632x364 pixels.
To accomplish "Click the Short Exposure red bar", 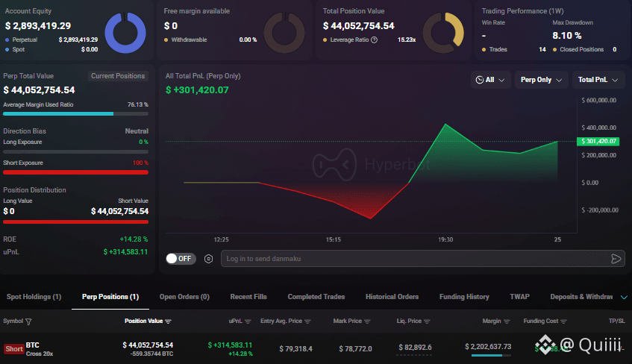I will pyautogui.click(x=76, y=172).
